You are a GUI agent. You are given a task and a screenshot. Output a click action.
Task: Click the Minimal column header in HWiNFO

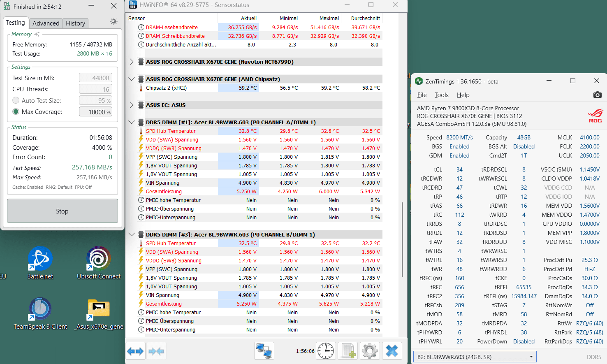pyautogui.click(x=280, y=18)
